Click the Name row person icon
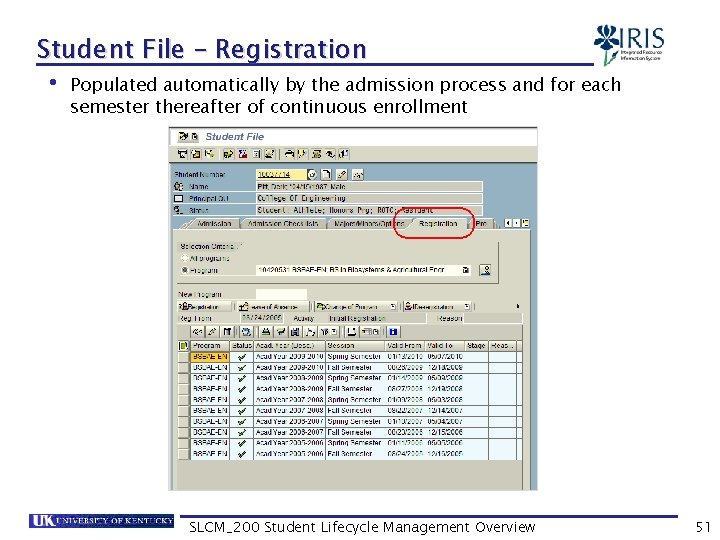The width and height of the screenshot is (720, 540). click(179, 186)
